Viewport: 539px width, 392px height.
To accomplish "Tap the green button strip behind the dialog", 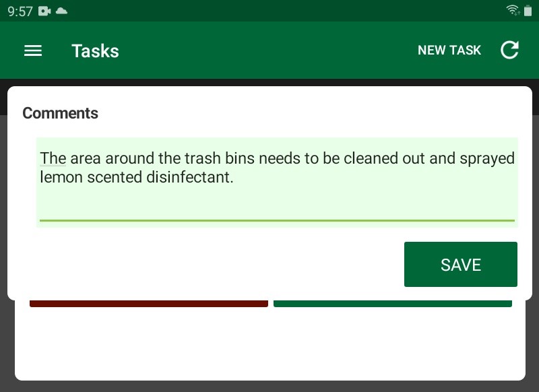I will point(392,304).
